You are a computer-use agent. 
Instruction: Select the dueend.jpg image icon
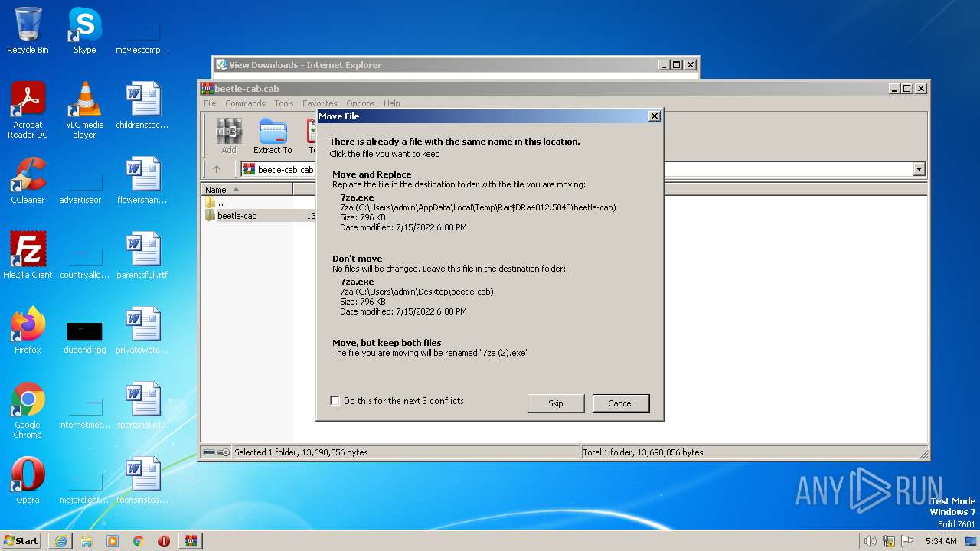point(84,337)
